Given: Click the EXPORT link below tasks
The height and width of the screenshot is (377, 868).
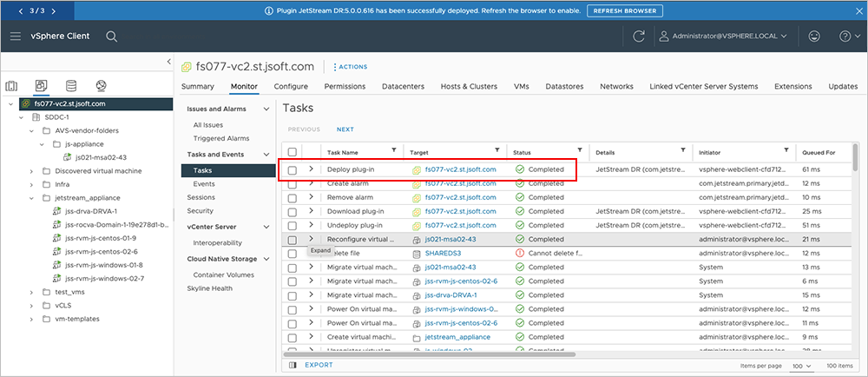Looking at the screenshot, I should coord(318,365).
